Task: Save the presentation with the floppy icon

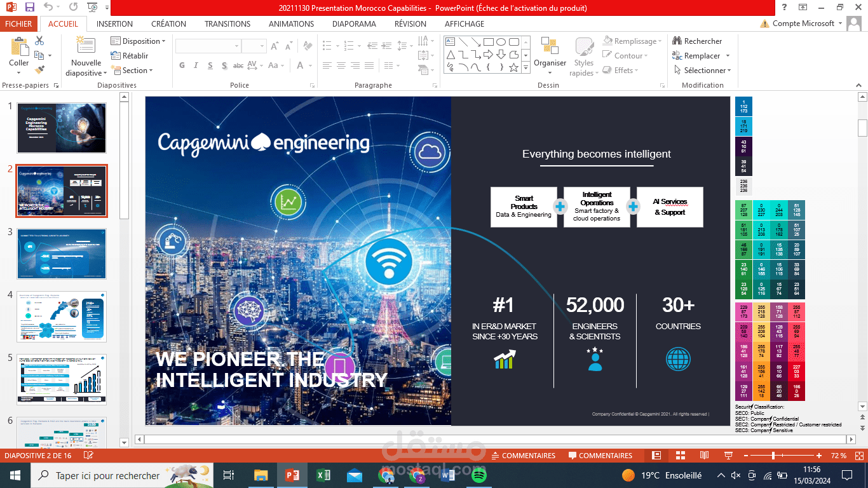Action: point(30,8)
